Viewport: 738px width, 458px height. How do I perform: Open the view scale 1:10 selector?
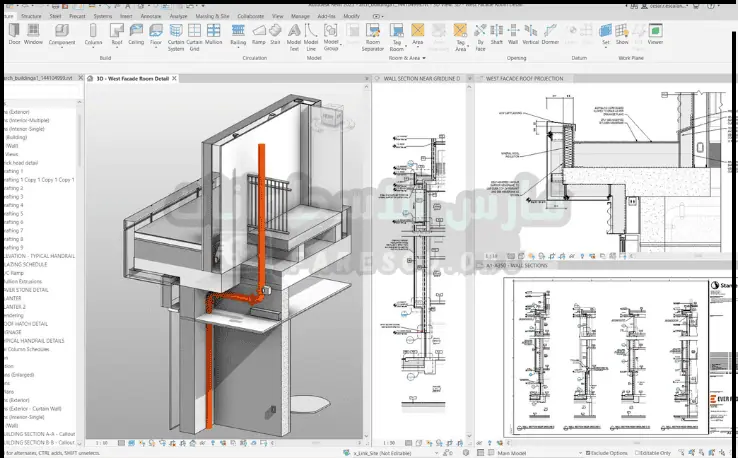tap(101, 442)
